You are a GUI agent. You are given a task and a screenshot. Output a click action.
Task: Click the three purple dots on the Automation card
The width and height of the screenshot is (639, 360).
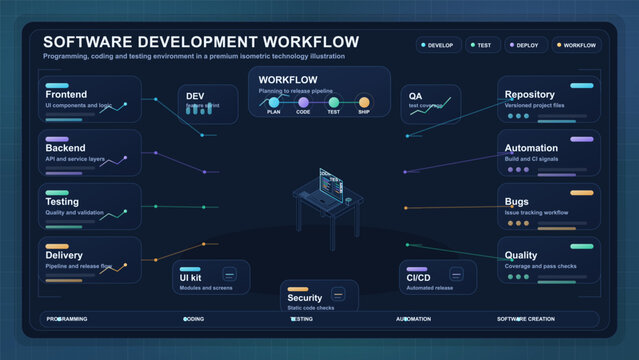[x=518, y=170]
